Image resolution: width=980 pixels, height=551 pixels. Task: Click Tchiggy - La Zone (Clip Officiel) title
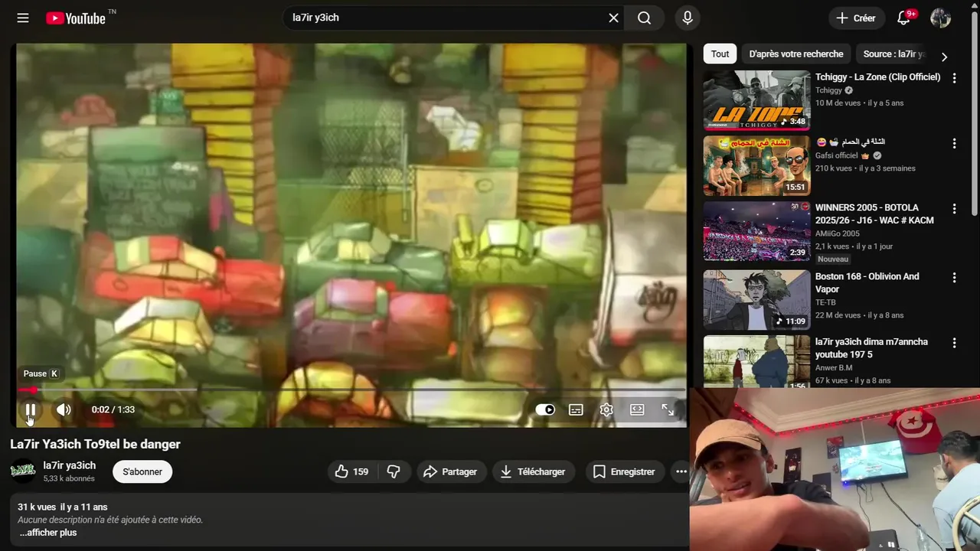[x=877, y=77]
